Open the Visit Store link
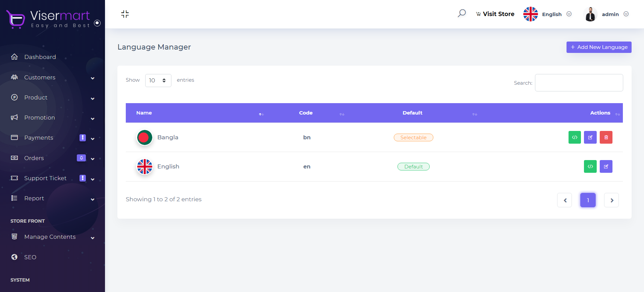This screenshot has width=644, height=292. coord(495,14)
